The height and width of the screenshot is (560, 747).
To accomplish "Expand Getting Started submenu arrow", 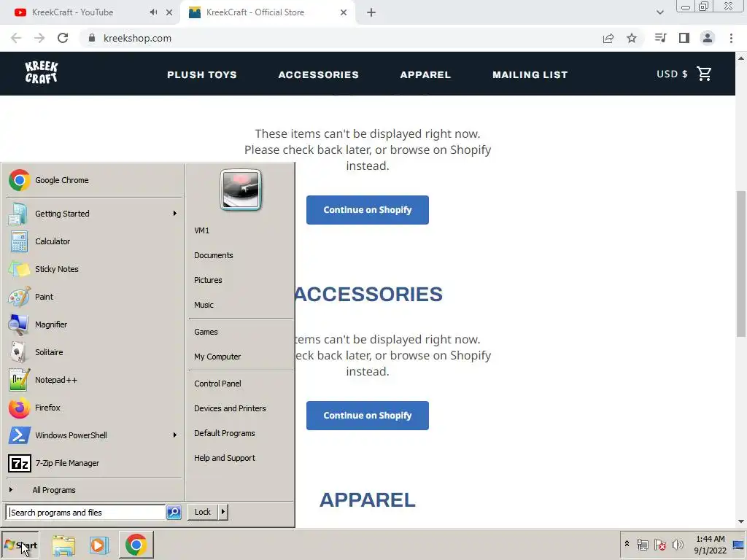I will (x=175, y=214).
